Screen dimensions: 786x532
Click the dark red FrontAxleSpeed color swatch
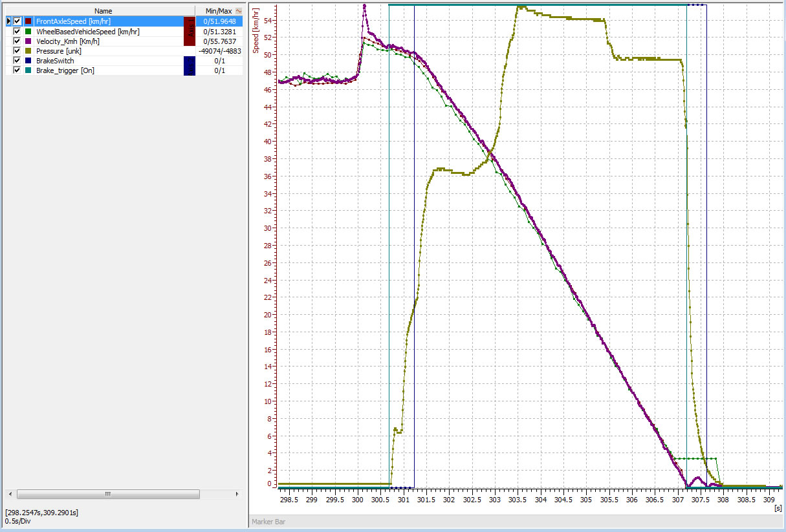click(x=27, y=21)
